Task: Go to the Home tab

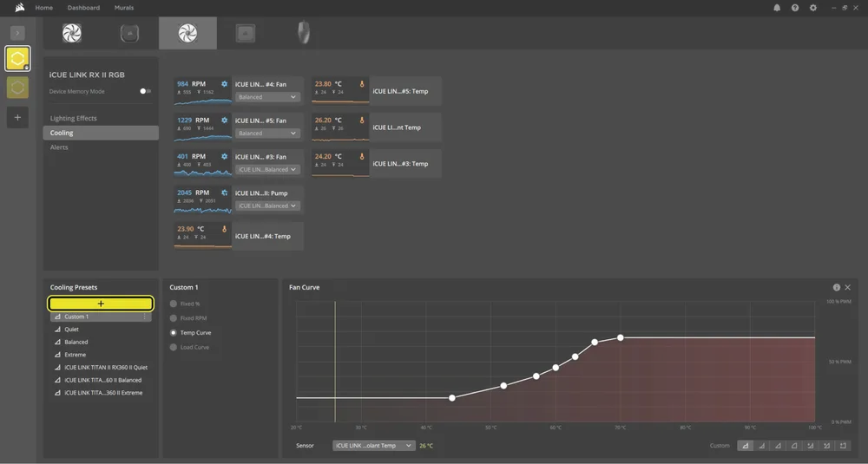Action: (x=43, y=8)
